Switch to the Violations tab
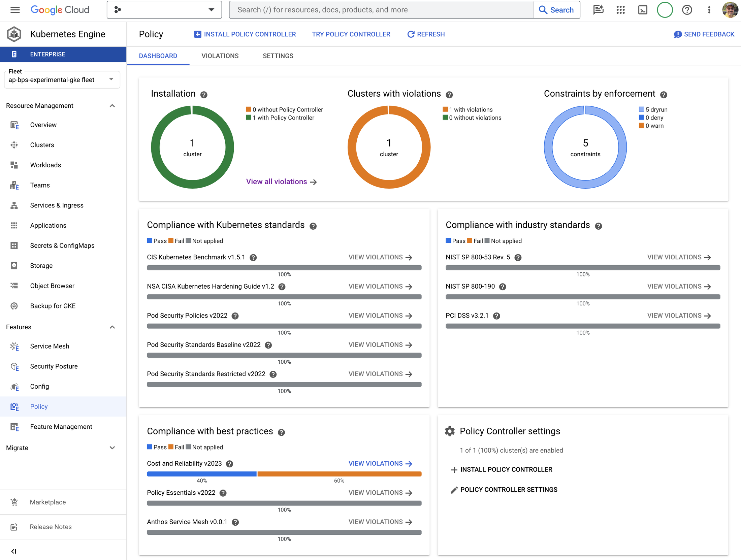 220,56
